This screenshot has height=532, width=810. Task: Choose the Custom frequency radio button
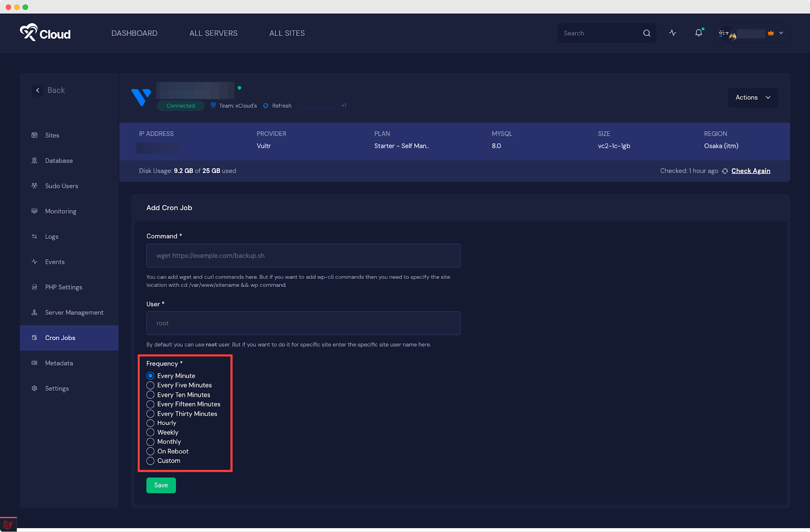tap(150, 461)
